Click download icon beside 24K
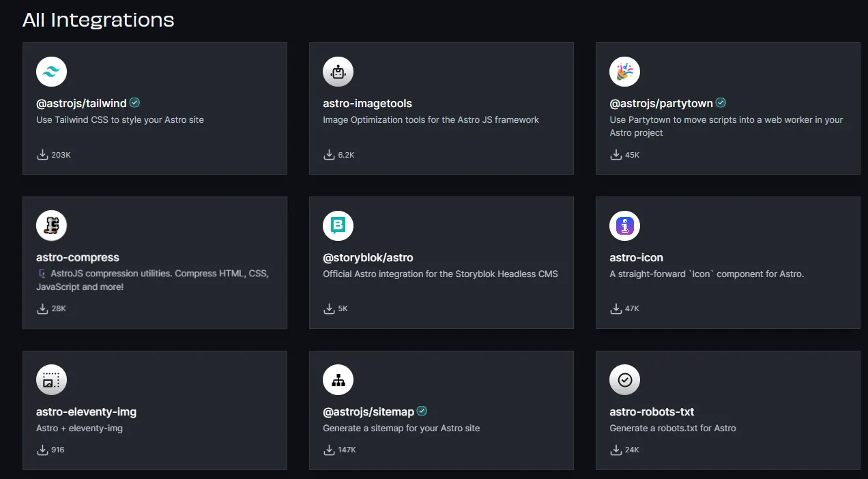 (616, 450)
